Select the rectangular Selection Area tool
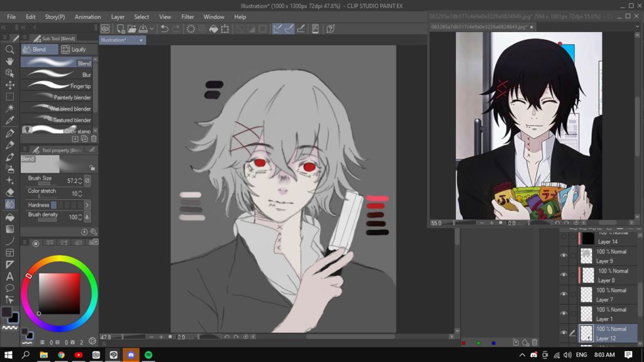The width and height of the screenshot is (644, 362). [x=10, y=97]
